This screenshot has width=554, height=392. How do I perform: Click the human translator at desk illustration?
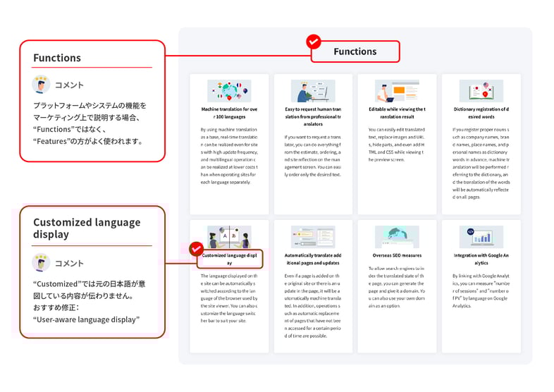[x=313, y=91]
